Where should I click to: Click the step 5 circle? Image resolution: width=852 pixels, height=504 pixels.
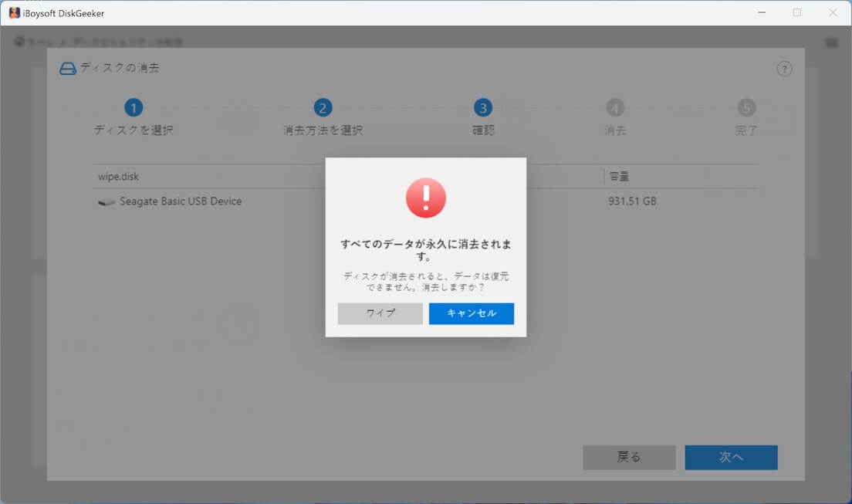coord(746,108)
